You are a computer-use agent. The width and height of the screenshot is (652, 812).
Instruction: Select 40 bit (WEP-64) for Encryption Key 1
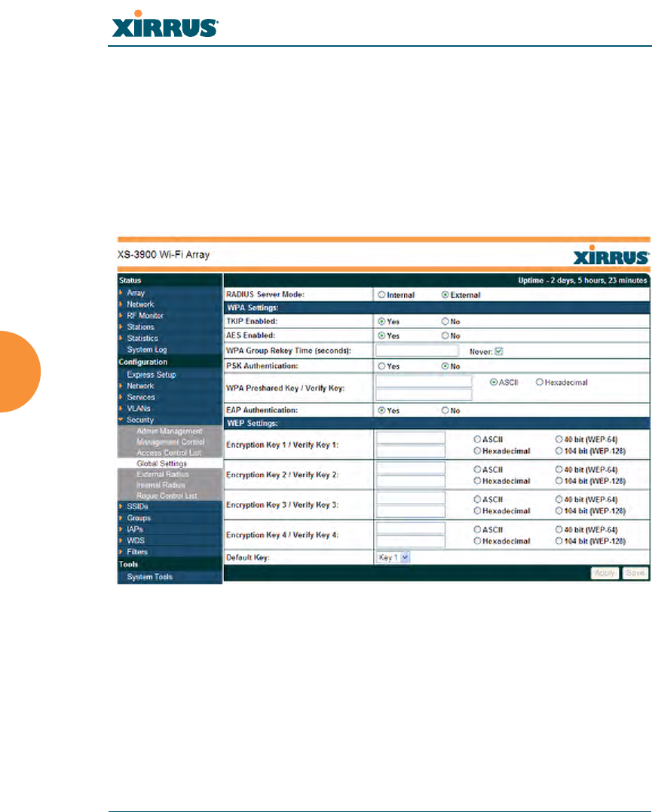[559, 439]
